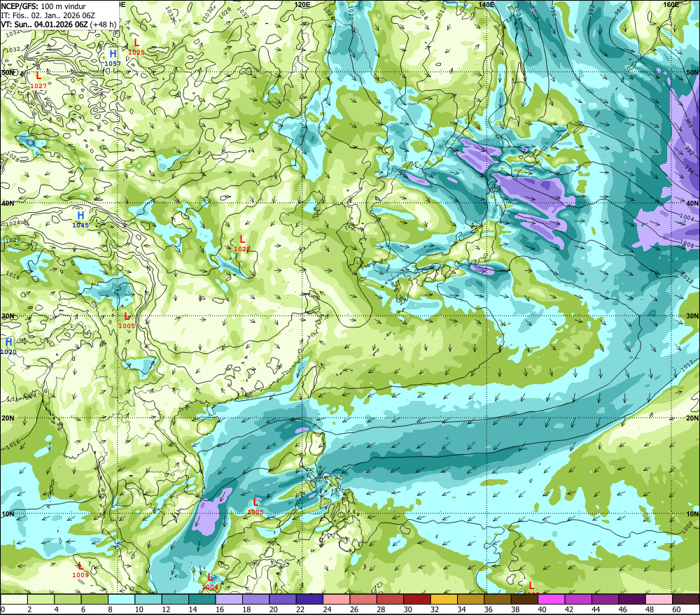Click the '(+48 h)' forecast offset text

(103, 24)
